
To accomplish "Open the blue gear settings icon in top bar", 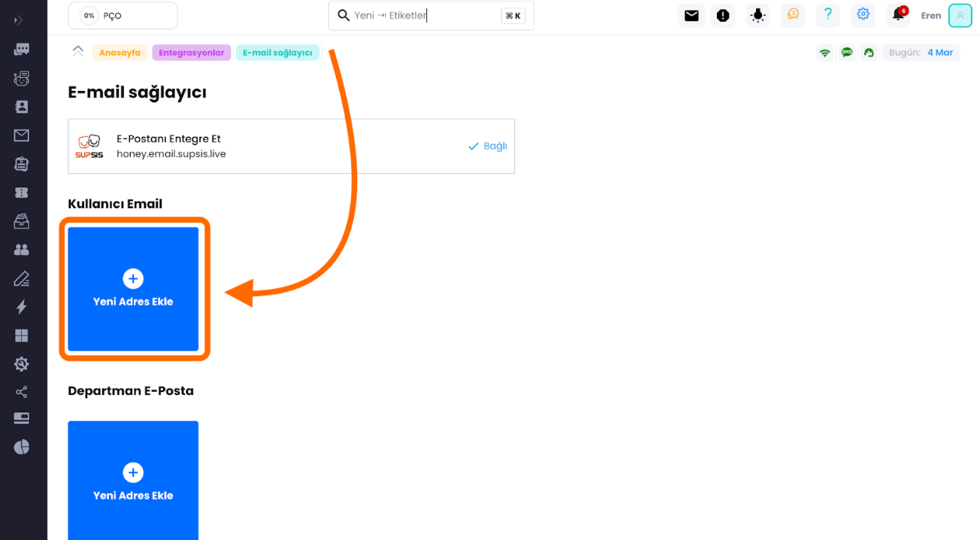I will pos(864,15).
